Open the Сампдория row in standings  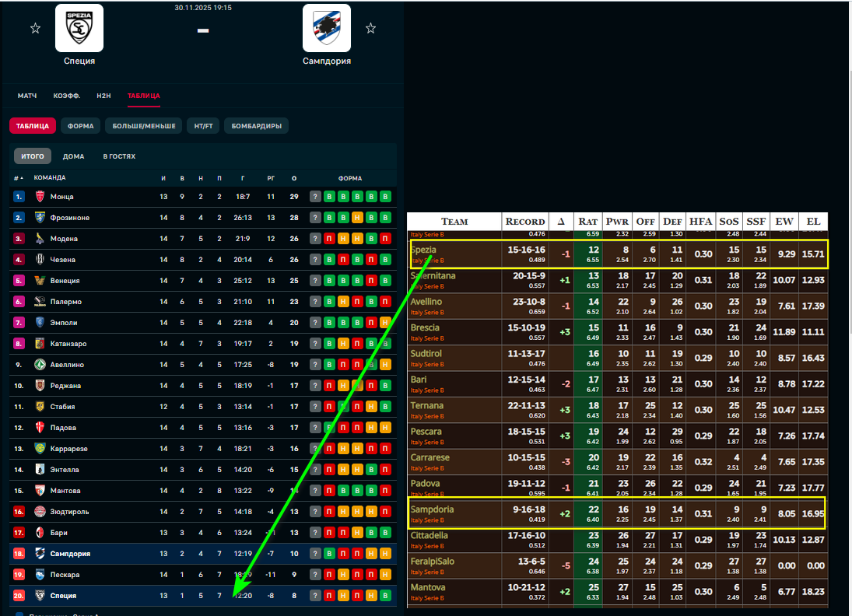click(x=71, y=554)
